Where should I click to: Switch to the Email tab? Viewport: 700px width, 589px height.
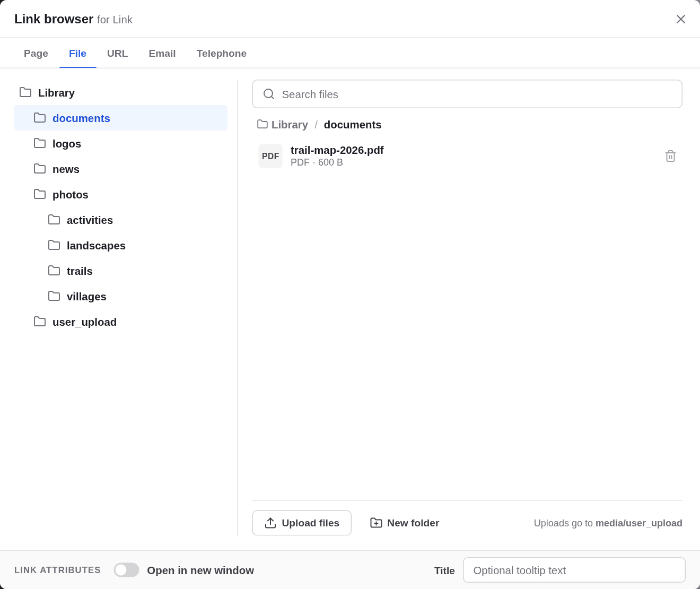click(162, 54)
